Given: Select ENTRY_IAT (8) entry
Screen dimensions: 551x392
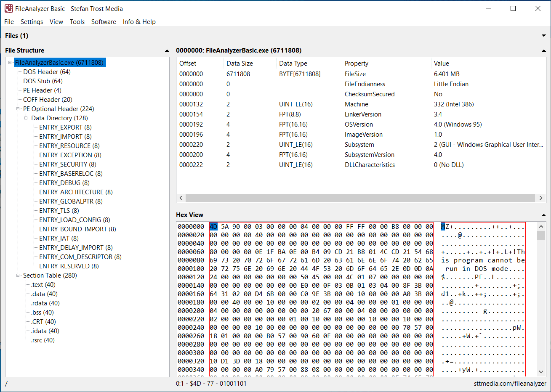Looking at the screenshot, I should (x=59, y=238).
